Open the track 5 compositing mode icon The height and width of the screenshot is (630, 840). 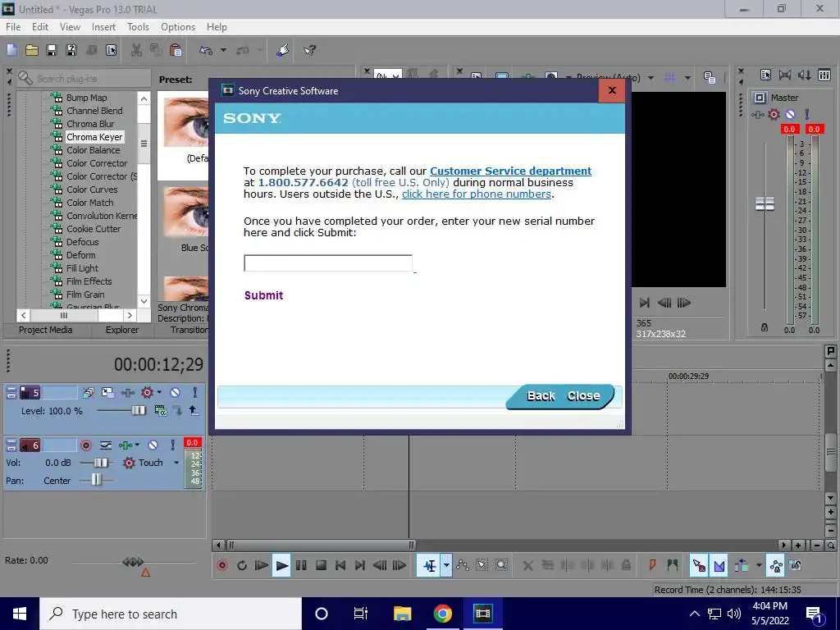(160, 411)
